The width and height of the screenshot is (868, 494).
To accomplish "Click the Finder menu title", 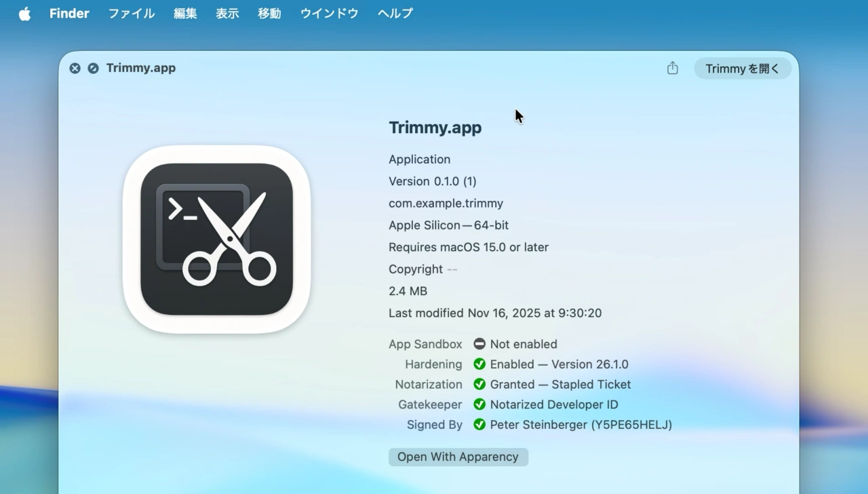I will tap(68, 13).
